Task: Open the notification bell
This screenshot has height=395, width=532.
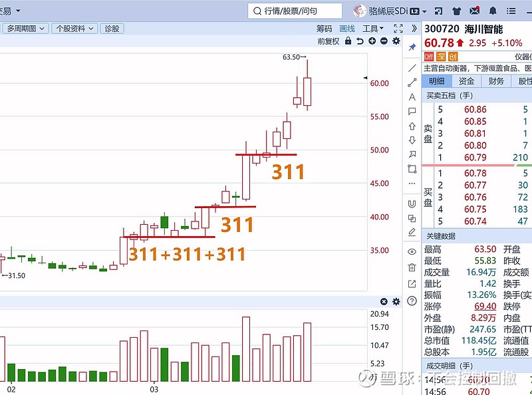Action: click(493, 11)
